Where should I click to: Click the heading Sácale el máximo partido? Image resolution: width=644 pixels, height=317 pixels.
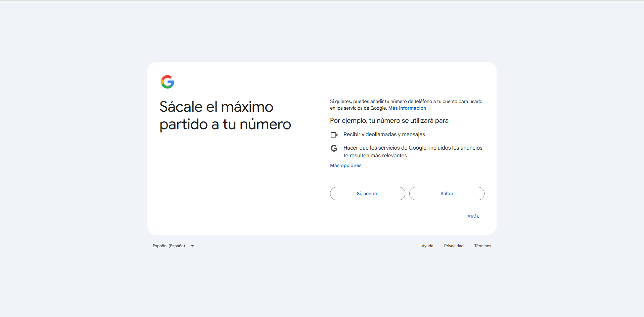[x=225, y=115]
